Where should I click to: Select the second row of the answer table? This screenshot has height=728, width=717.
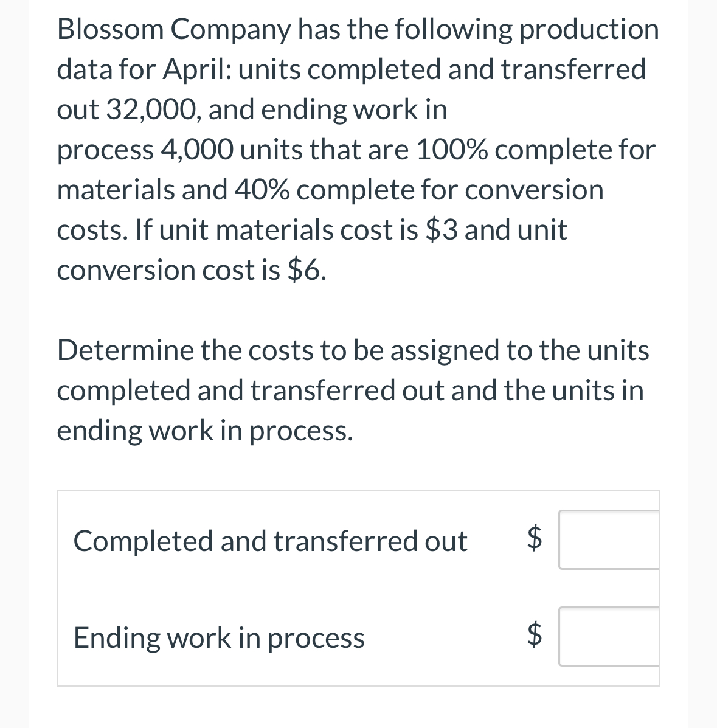coord(359,636)
